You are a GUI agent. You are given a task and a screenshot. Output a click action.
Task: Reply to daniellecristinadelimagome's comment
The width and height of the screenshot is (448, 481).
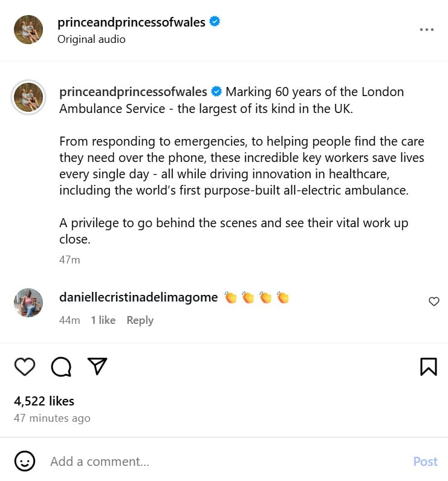[x=140, y=320]
